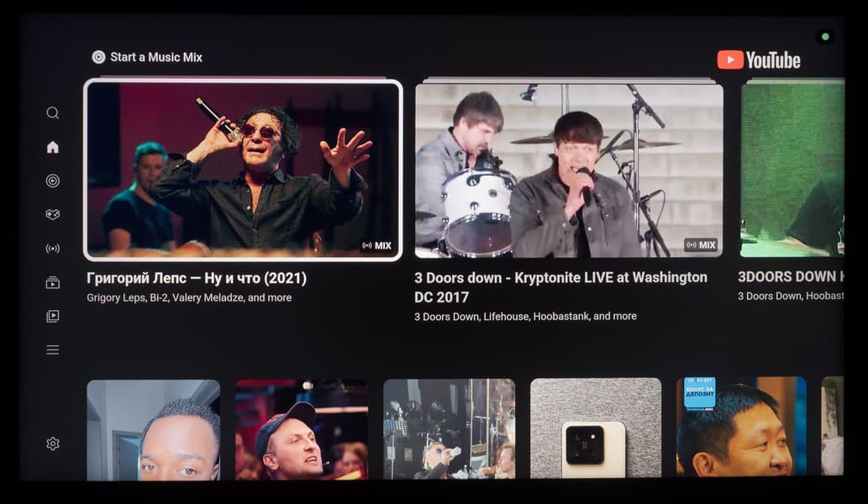
Task: Open the Music section sidebar icon
Action: [53, 181]
